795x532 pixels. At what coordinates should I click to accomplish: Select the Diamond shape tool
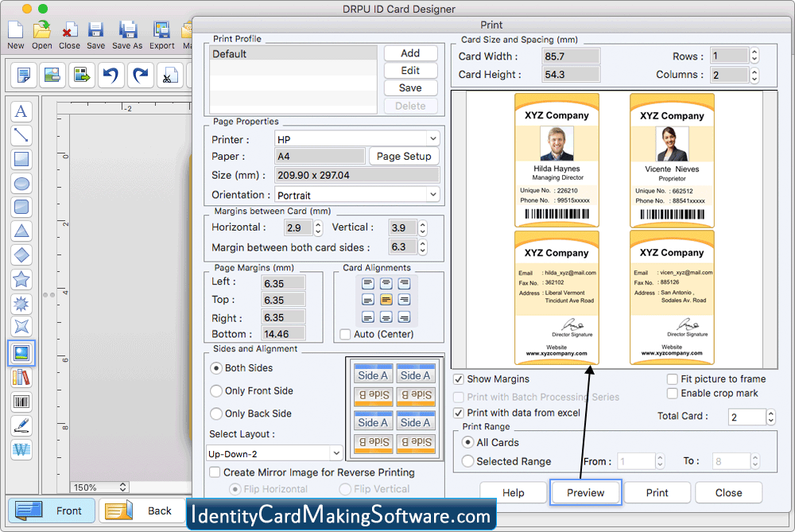(21, 254)
